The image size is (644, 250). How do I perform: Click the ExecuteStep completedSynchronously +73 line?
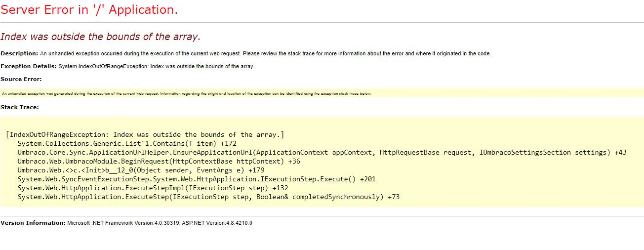tap(208, 197)
